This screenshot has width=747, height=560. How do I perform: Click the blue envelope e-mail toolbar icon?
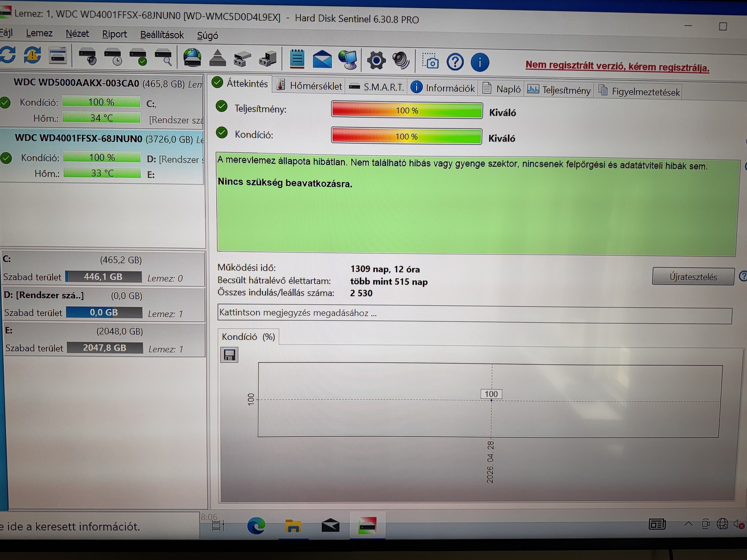coord(322,59)
